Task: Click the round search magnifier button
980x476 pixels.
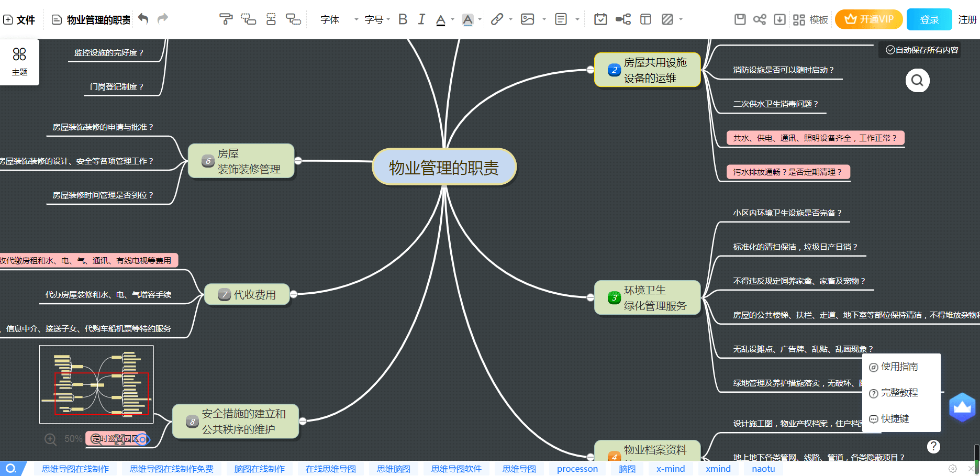Action: pyautogui.click(x=917, y=80)
